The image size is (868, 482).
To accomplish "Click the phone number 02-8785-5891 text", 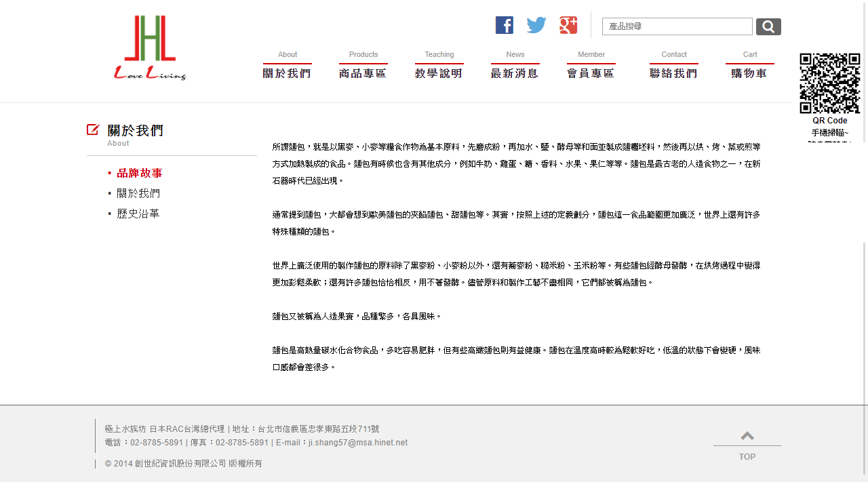I will point(157,443).
